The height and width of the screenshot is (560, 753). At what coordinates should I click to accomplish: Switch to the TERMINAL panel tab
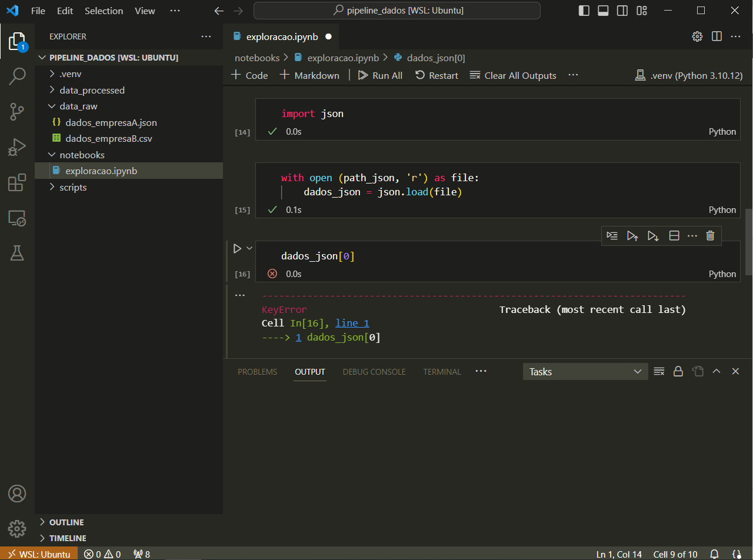tap(442, 372)
